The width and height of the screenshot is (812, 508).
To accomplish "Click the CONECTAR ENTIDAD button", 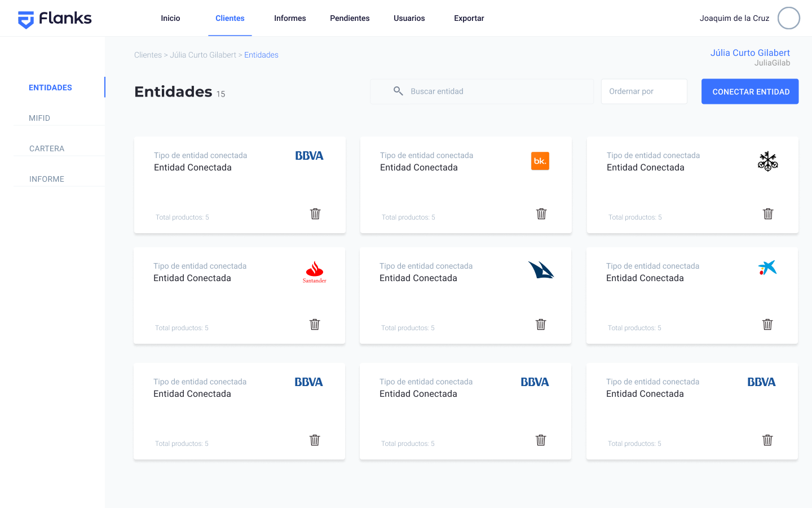I will 750,91.
